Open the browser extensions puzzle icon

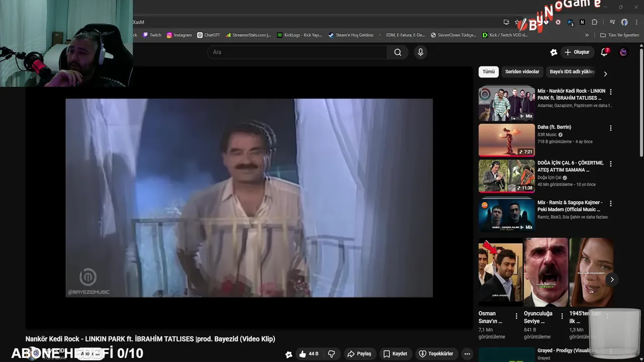click(x=595, y=22)
